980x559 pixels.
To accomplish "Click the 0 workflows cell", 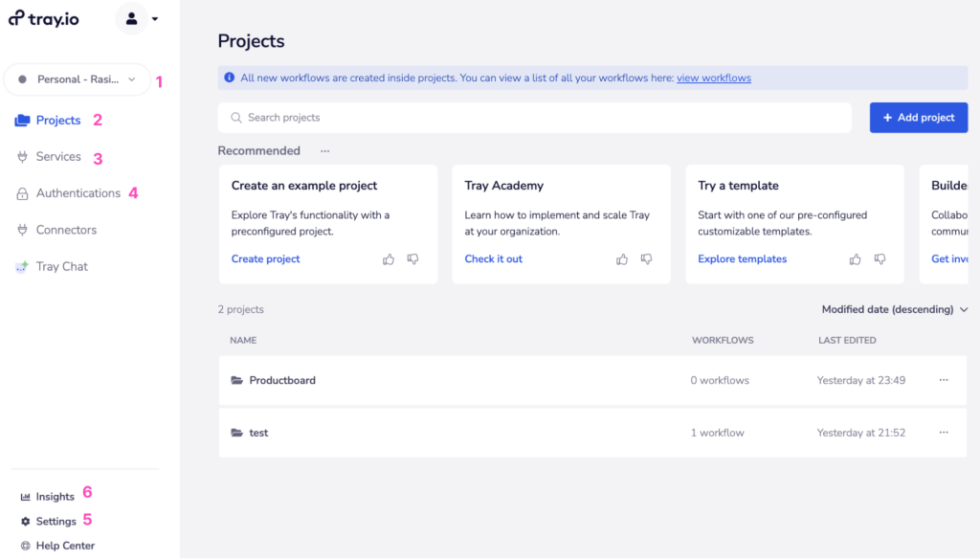I will click(720, 380).
